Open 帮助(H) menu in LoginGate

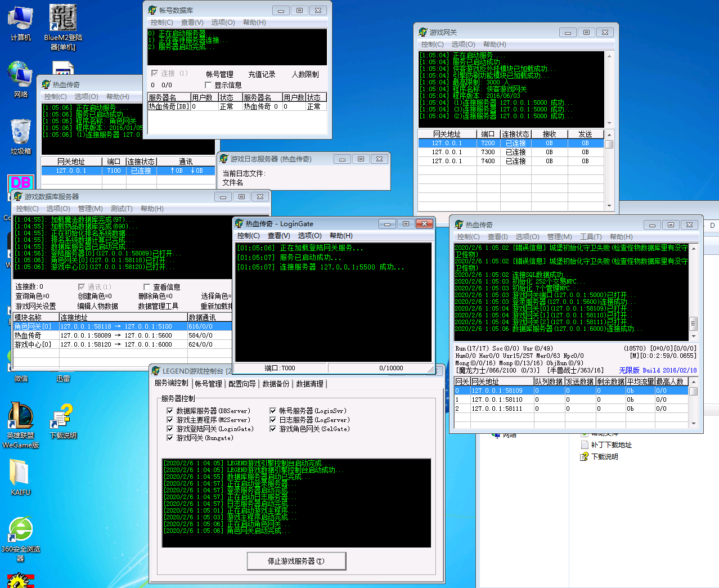pyautogui.click(x=341, y=236)
